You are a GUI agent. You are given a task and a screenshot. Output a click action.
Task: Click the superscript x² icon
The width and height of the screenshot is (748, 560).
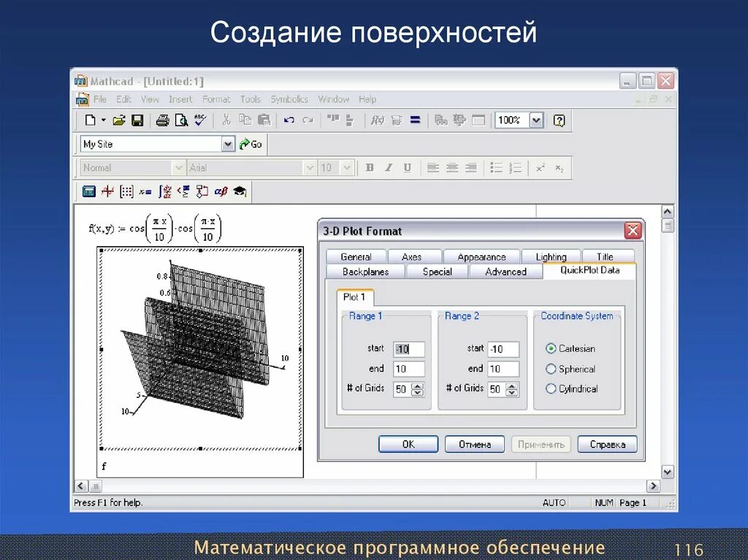point(541,168)
